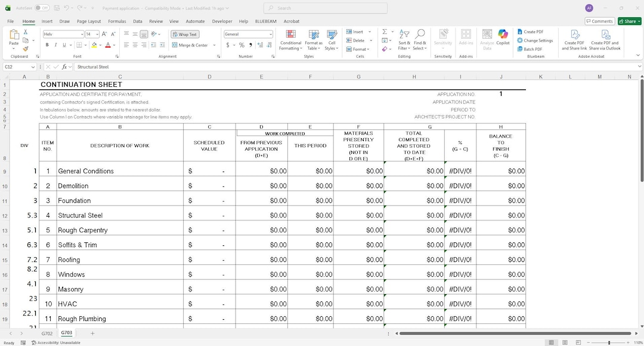The image size is (644, 346).
Task: Switch to the Page Layout tab
Action: (89, 21)
